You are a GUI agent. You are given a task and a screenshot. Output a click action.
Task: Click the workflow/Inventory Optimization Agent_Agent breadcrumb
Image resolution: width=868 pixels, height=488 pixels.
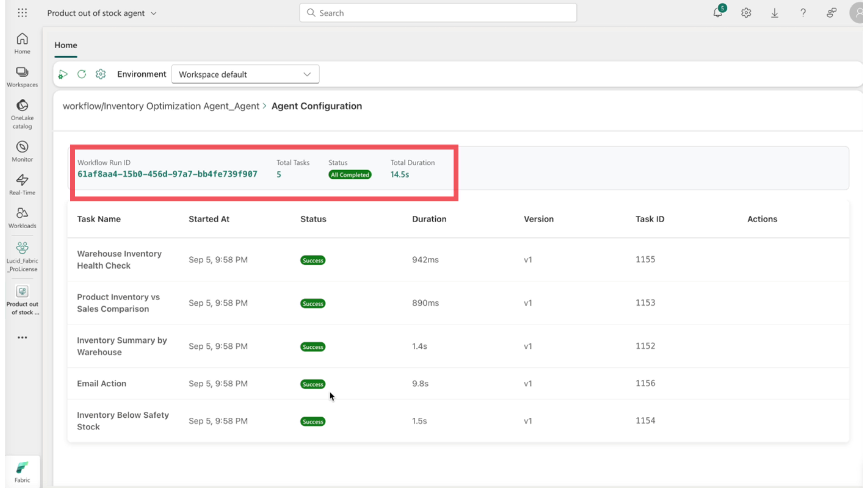pyautogui.click(x=161, y=106)
